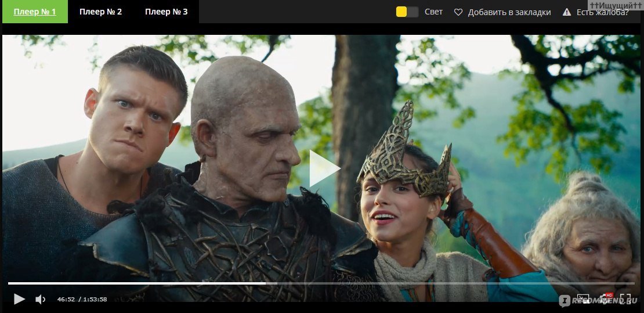This screenshot has width=644, height=313.
Task: Enter fullscreen mode
Action: [625, 299]
